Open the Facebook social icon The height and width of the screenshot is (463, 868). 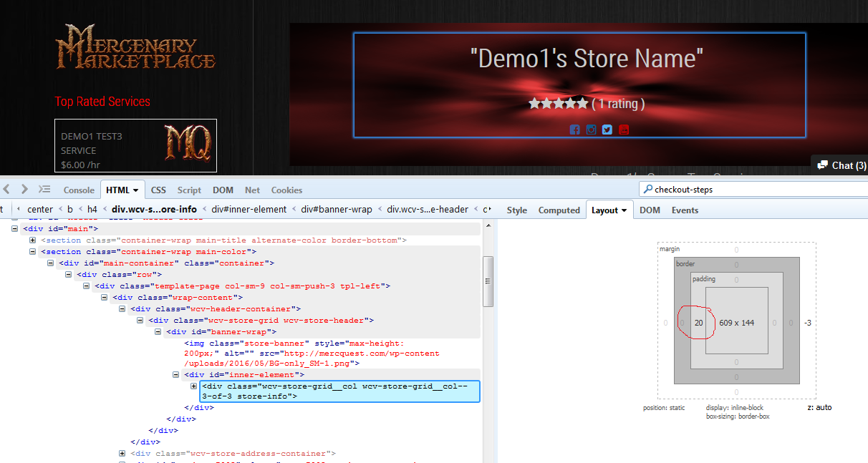pyautogui.click(x=574, y=130)
